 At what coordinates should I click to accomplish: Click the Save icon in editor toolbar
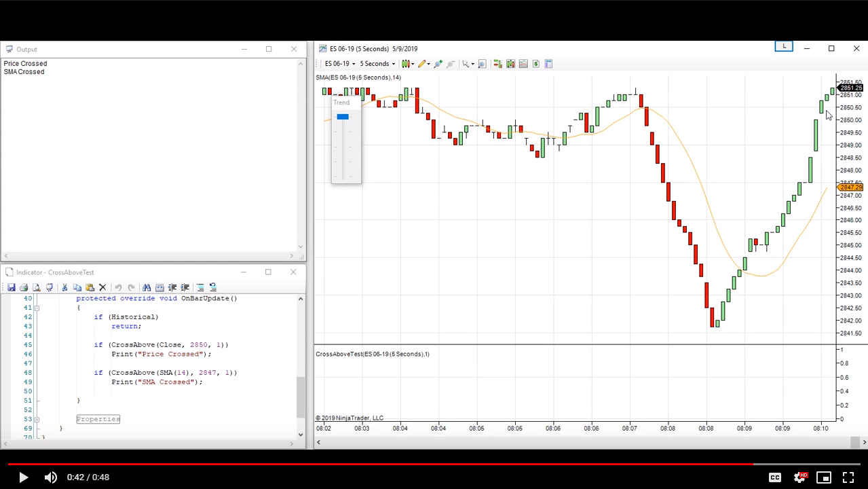pos(12,287)
